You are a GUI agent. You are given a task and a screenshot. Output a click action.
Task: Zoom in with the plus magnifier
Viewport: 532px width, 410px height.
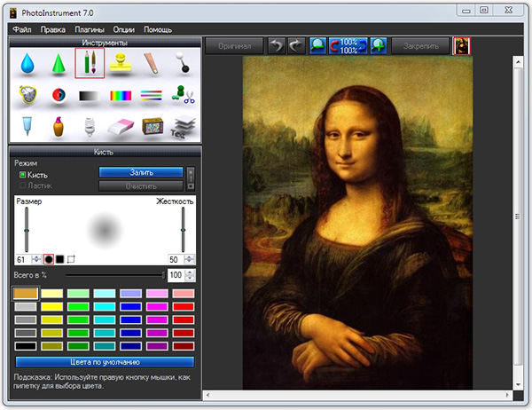pos(379,44)
